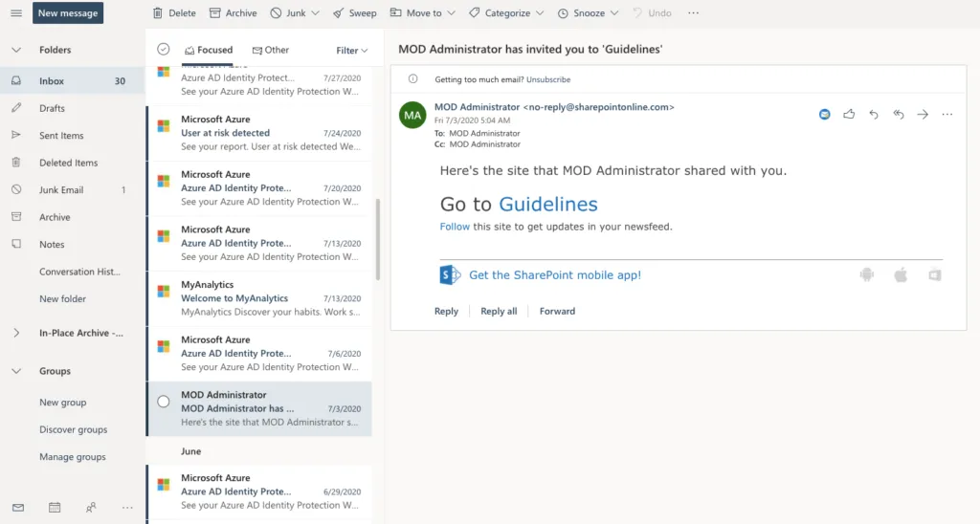
Task: Open Calendar from bottom navigation icon
Action: click(x=55, y=508)
